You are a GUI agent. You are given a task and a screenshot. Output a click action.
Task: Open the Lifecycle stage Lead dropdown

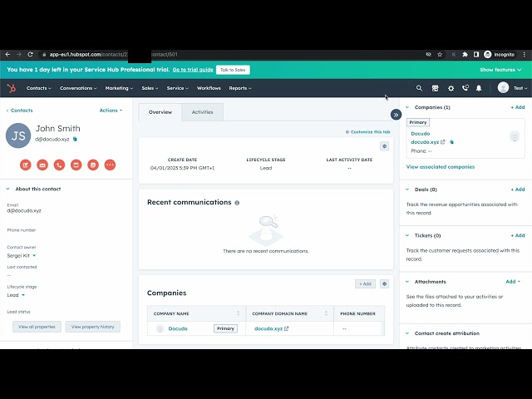tap(16, 295)
